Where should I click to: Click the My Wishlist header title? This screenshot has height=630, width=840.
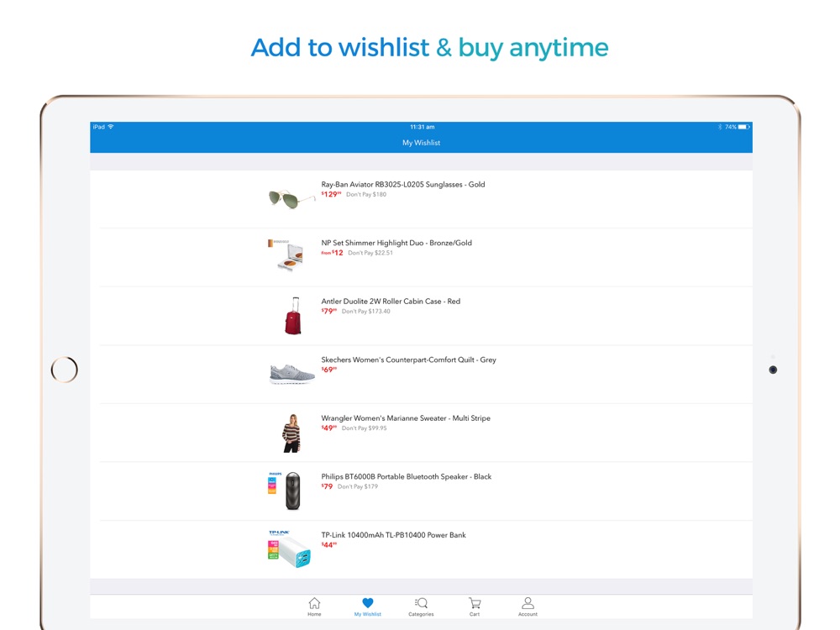coord(421,143)
